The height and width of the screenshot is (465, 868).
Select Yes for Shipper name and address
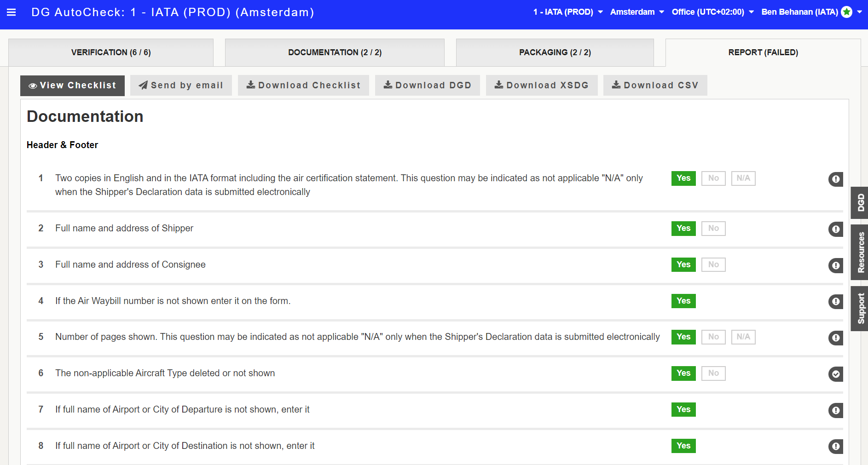pyautogui.click(x=683, y=229)
